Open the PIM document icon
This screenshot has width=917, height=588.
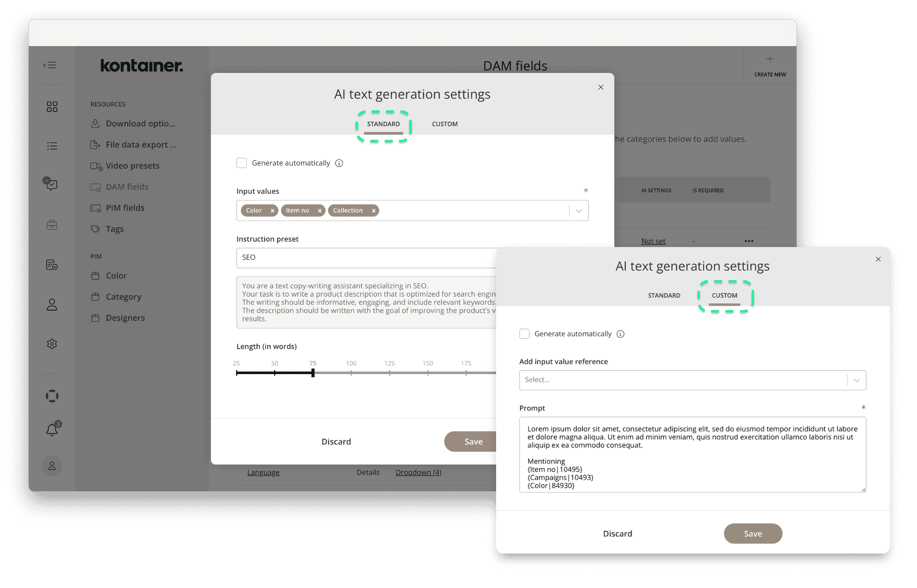click(52, 265)
